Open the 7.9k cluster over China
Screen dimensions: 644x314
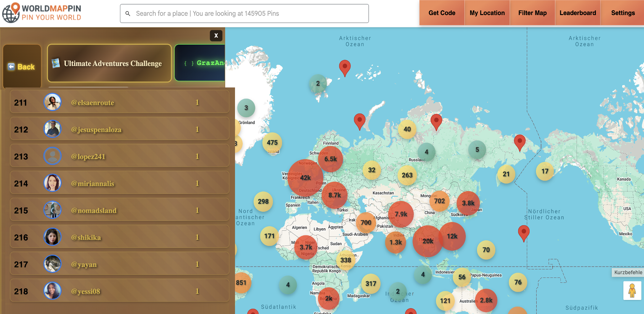click(401, 214)
